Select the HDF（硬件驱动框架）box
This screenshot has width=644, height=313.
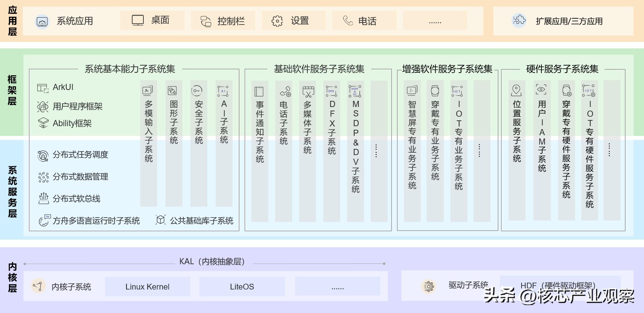pos(560,286)
